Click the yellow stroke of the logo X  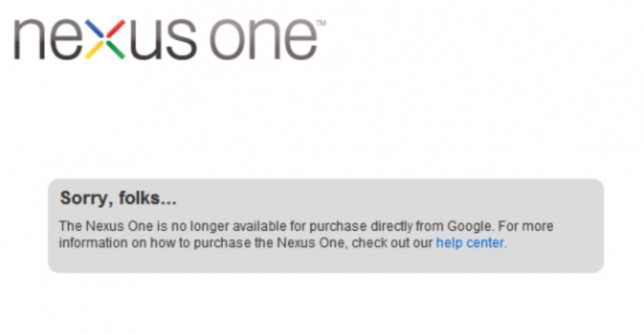coord(95,50)
